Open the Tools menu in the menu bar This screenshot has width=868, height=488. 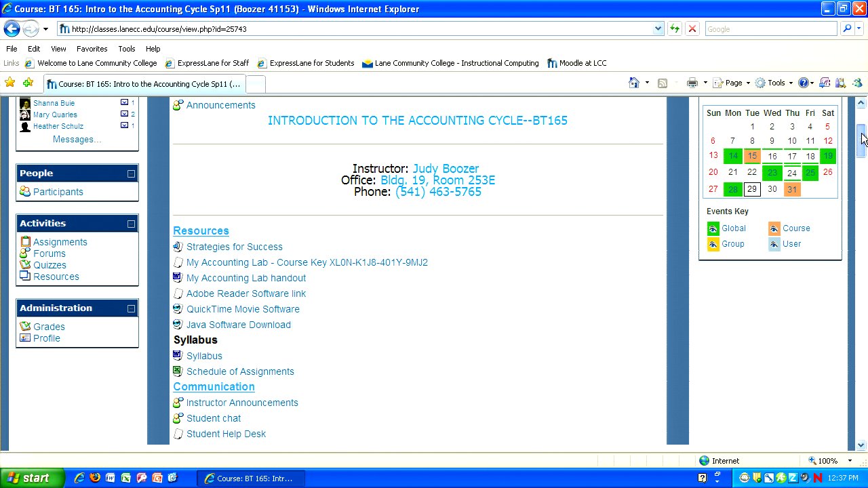[x=126, y=49]
